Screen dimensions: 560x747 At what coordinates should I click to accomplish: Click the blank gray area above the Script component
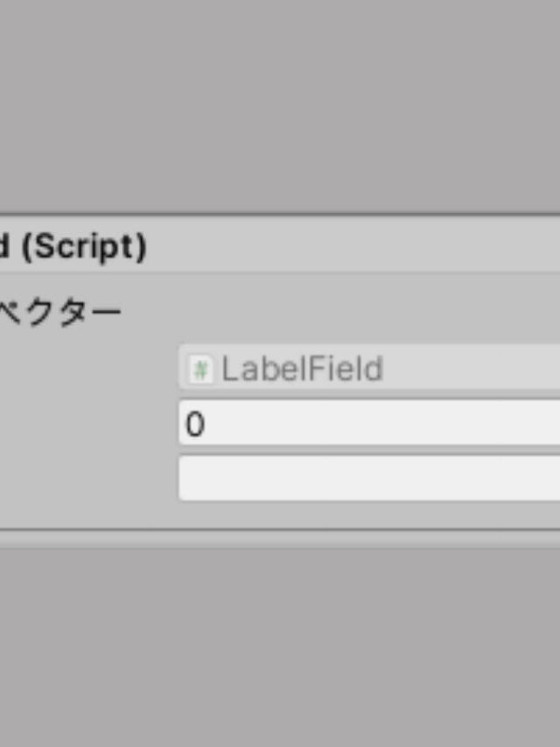pos(280,107)
